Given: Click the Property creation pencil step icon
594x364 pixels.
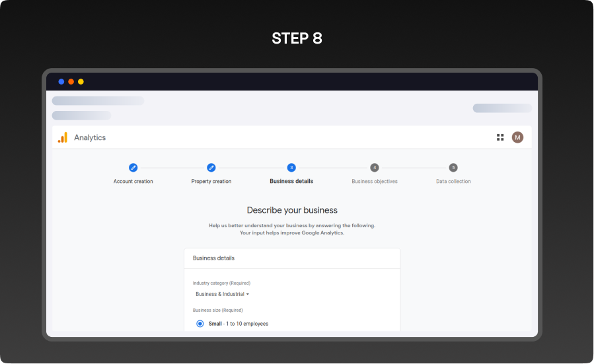Looking at the screenshot, I should click(211, 168).
